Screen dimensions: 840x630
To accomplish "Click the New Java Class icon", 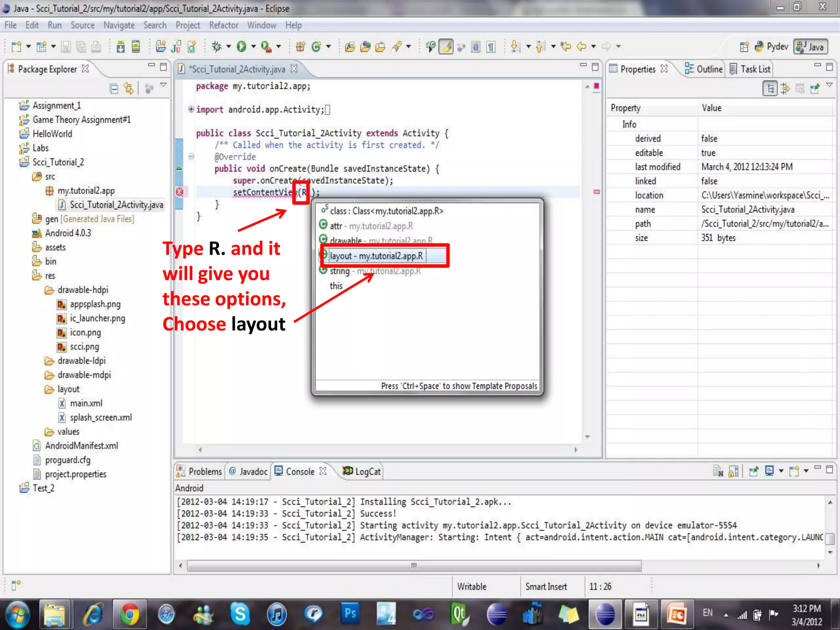I will 316,47.
